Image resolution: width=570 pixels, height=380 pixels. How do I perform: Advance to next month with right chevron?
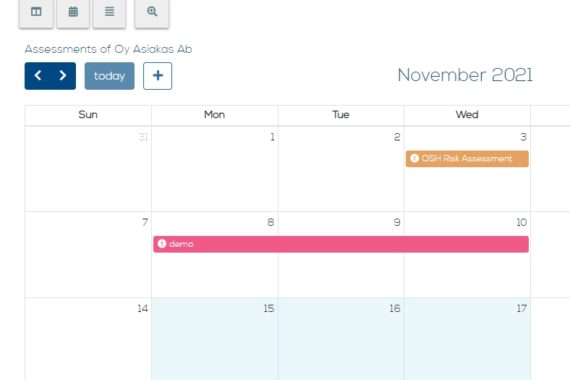[63, 76]
